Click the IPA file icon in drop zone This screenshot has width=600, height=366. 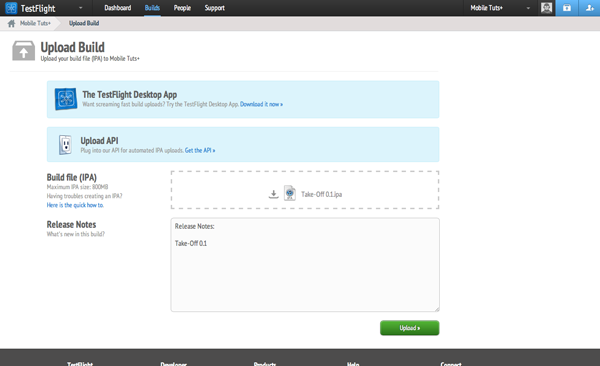(290, 193)
